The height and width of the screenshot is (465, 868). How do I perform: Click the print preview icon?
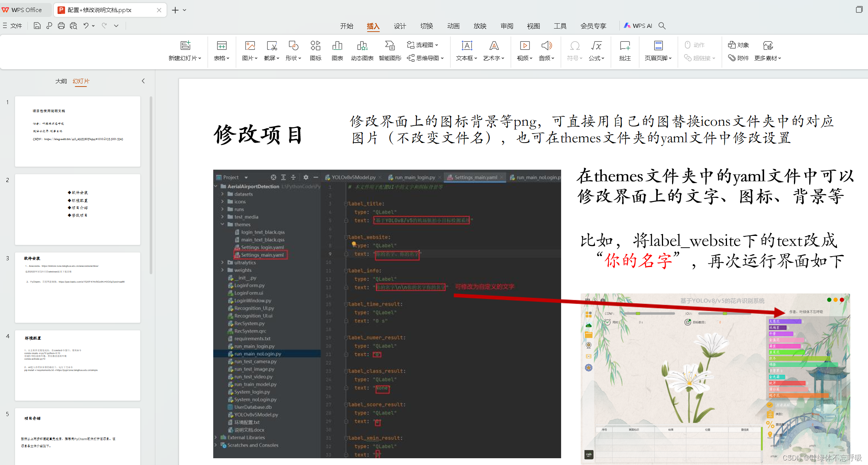click(x=73, y=26)
